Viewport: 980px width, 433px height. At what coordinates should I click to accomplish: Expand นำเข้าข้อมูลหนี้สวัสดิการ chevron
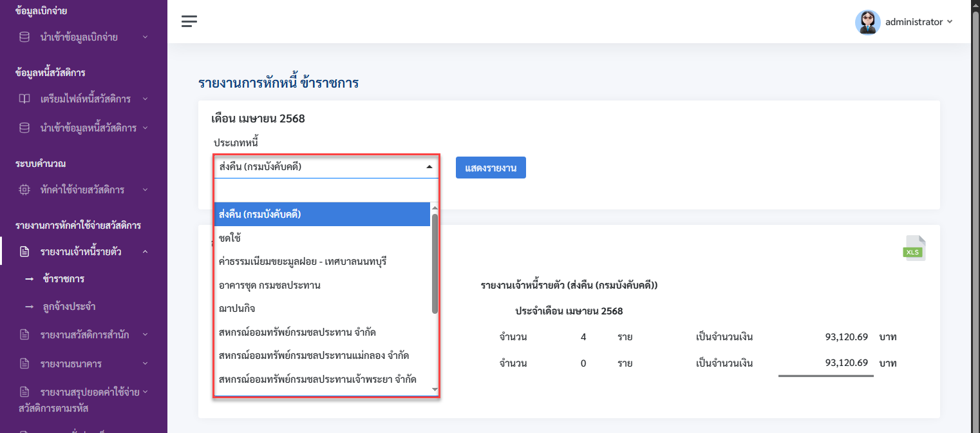pos(145,128)
